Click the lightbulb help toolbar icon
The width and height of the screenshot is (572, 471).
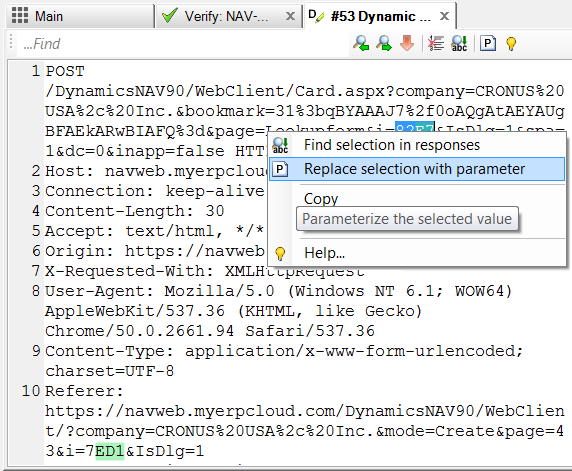(511, 43)
